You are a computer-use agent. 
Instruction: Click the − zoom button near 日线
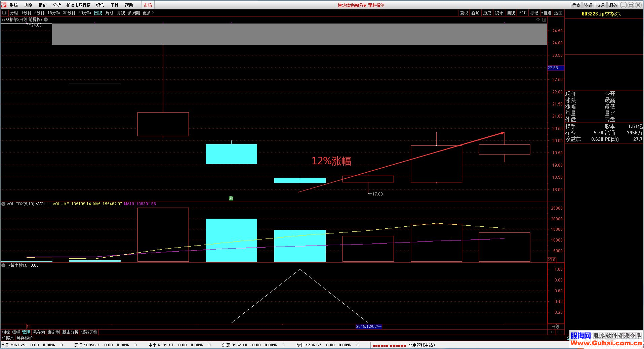[x=560, y=332]
